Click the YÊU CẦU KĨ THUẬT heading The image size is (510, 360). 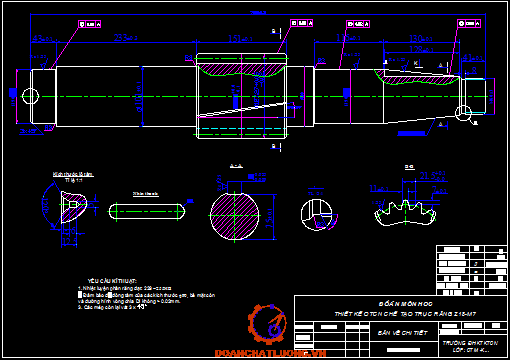(112, 281)
